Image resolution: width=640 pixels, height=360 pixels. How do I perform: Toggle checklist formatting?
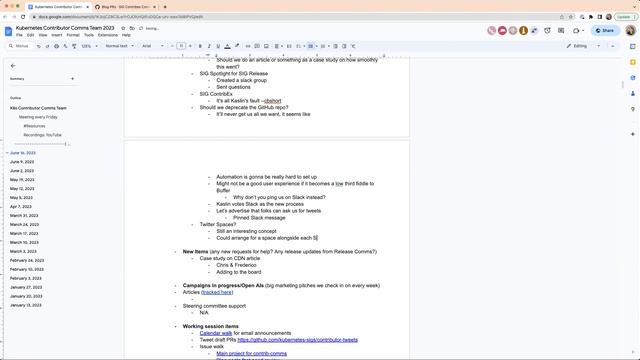tap(298, 46)
